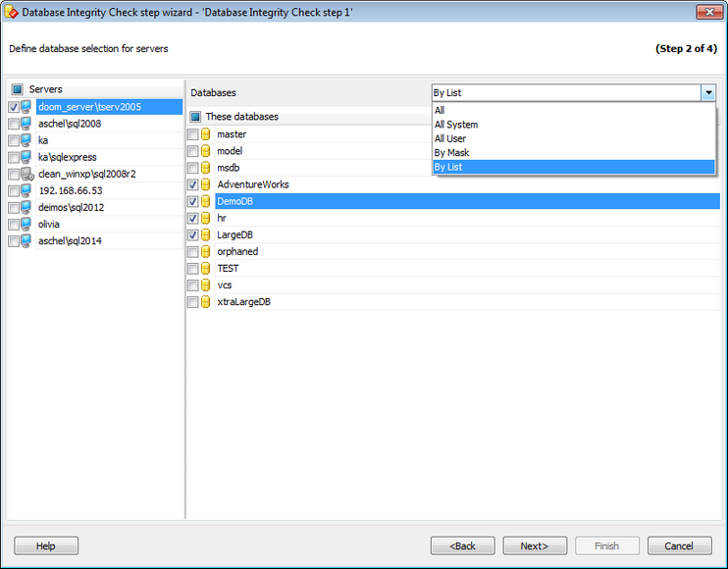Select All User option
This screenshot has width=728, height=569.
[x=574, y=138]
